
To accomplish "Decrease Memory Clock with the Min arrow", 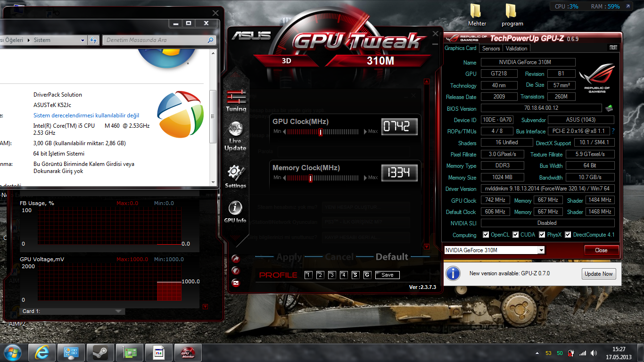I will pyautogui.click(x=284, y=178).
